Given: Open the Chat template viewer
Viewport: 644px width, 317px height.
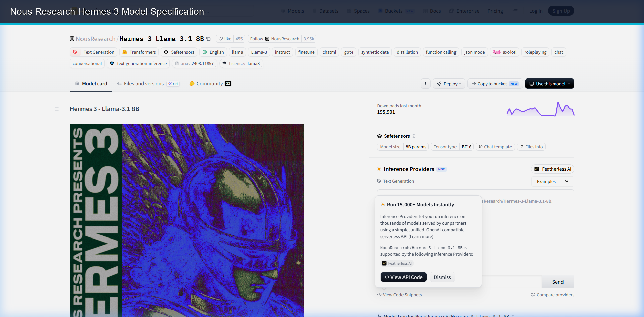Looking at the screenshot, I should coord(495,147).
